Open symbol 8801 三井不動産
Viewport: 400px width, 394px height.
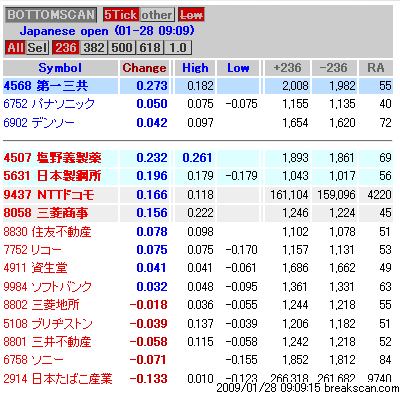coord(47,342)
